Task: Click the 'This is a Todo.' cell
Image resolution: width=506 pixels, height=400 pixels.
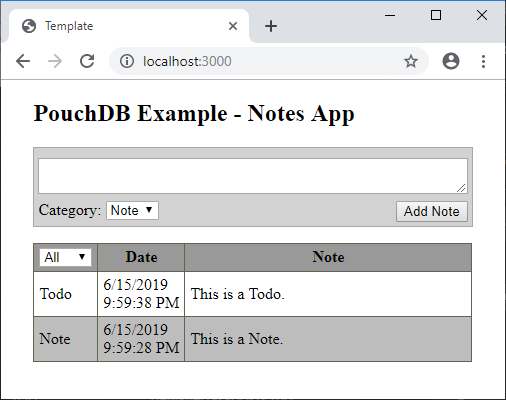Action: (328, 294)
